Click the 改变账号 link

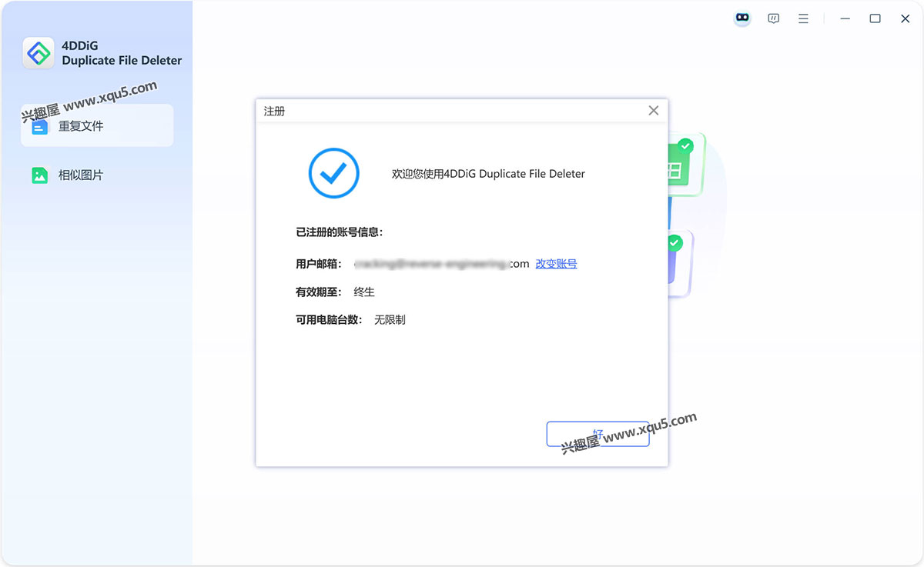(x=556, y=264)
